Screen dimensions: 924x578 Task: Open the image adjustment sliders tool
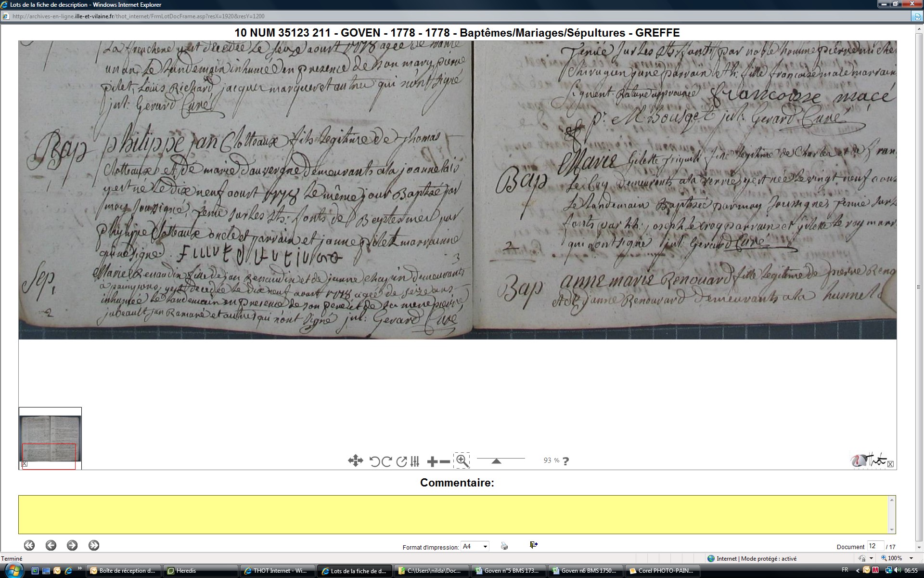[415, 461]
